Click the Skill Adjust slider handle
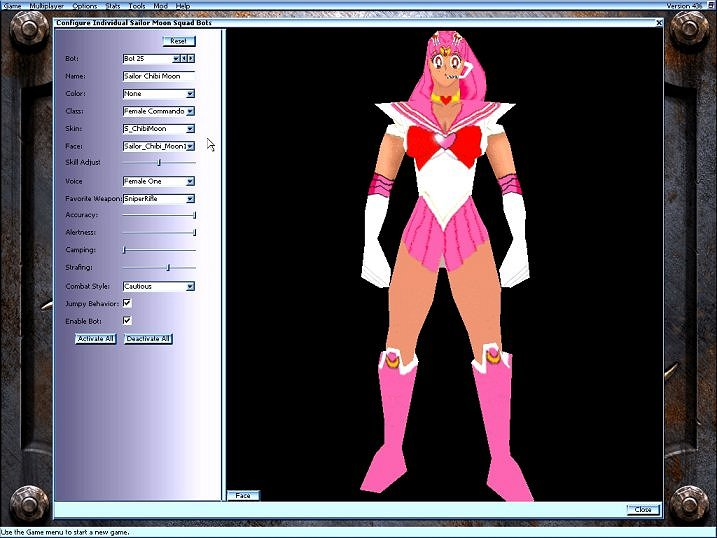Viewport: 717px width, 538px height. coord(159,162)
